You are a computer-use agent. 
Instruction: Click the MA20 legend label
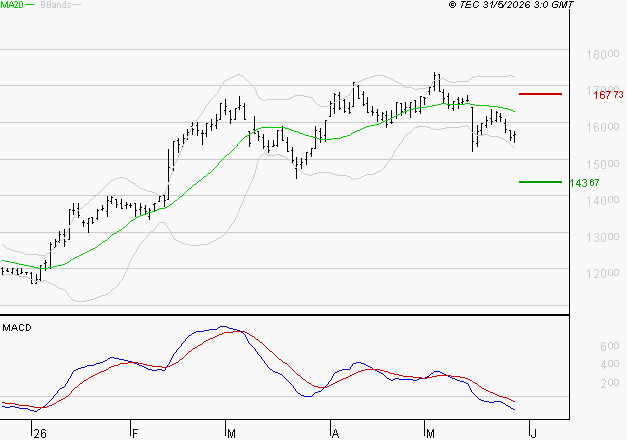click(12, 5)
